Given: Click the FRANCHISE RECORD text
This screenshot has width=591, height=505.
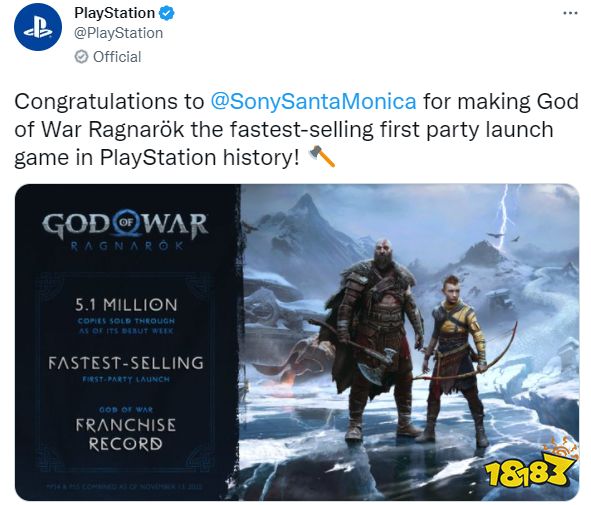Looking at the screenshot, I should (126, 434).
